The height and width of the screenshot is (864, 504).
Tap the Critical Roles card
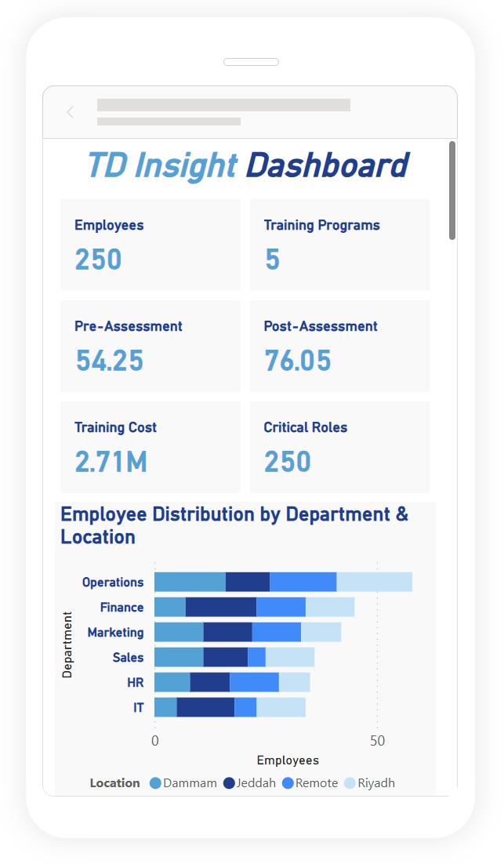340,447
